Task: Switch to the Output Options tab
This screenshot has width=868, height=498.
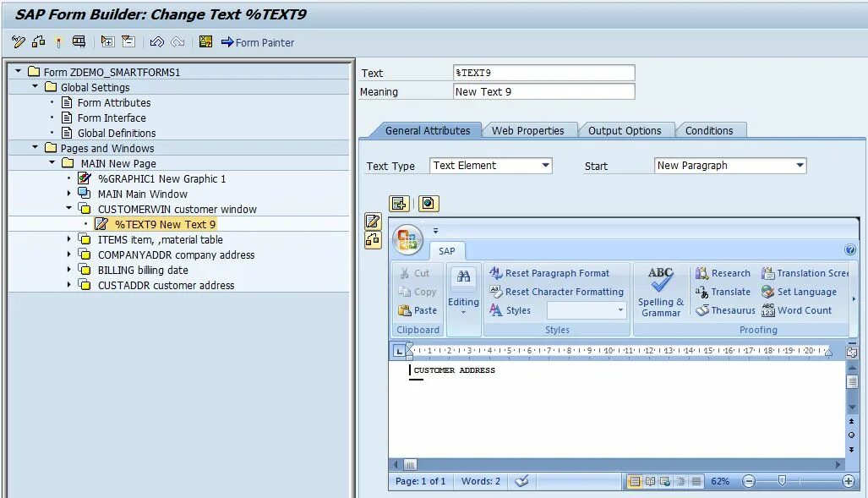Action: (x=625, y=131)
